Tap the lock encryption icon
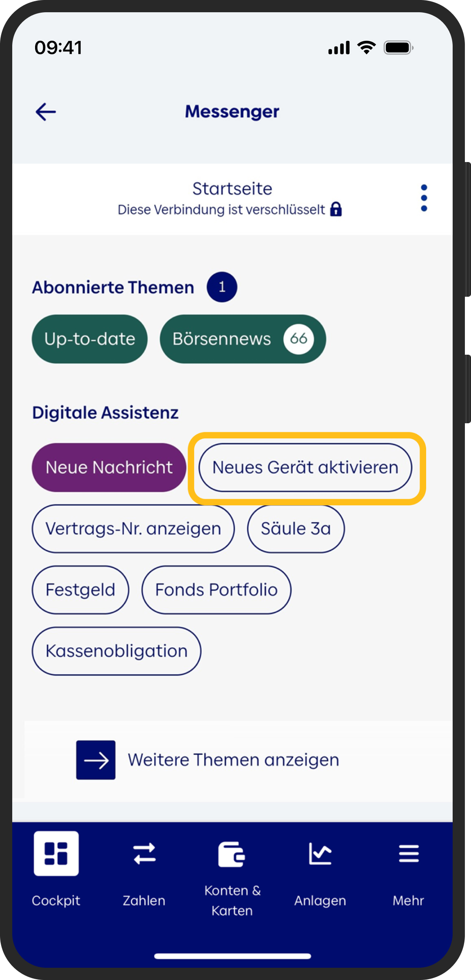 [x=336, y=209]
